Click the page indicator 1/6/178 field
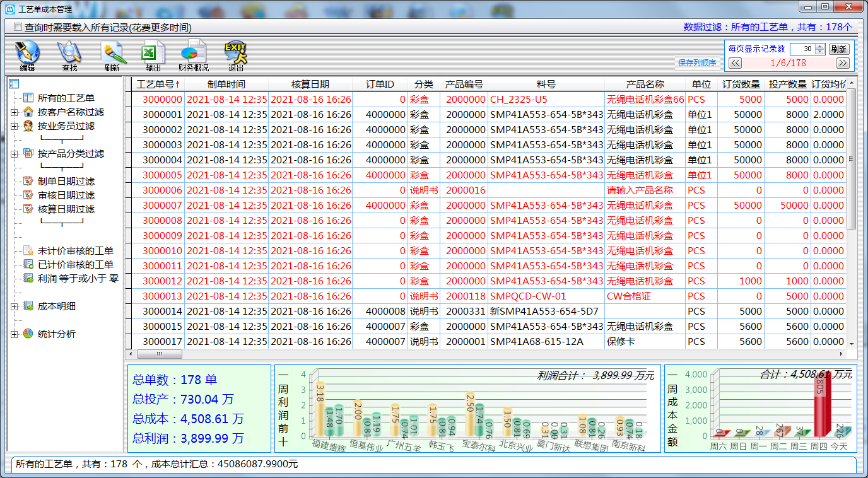 pos(789,63)
